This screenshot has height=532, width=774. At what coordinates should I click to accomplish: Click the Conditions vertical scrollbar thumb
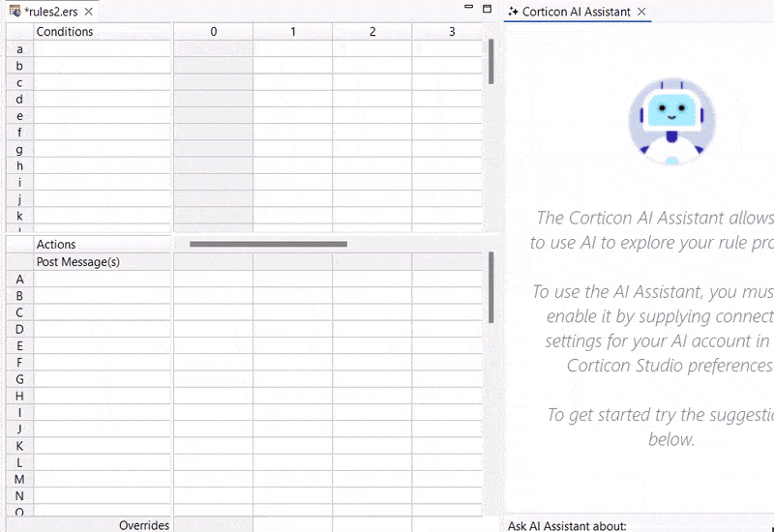pyautogui.click(x=491, y=62)
